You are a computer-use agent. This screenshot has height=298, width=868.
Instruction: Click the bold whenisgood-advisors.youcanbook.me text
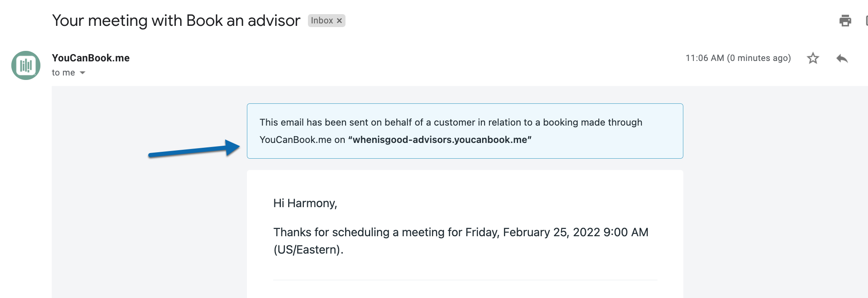[x=440, y=140]
